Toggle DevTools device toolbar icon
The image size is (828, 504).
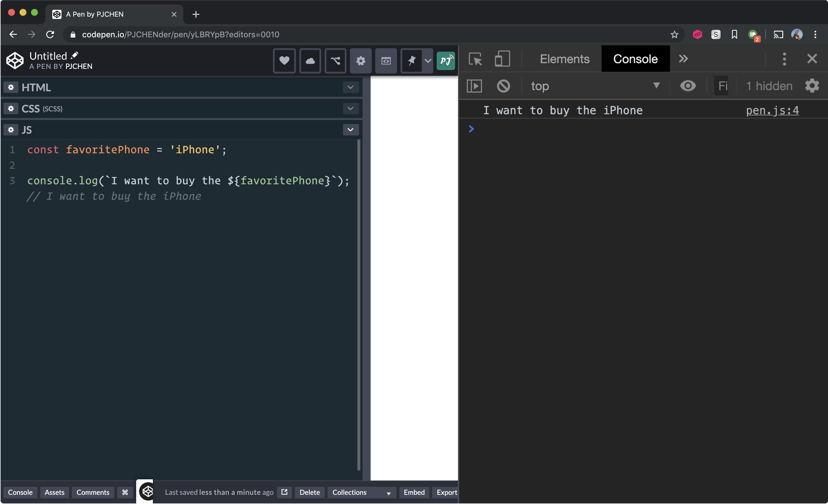[502, 59]
